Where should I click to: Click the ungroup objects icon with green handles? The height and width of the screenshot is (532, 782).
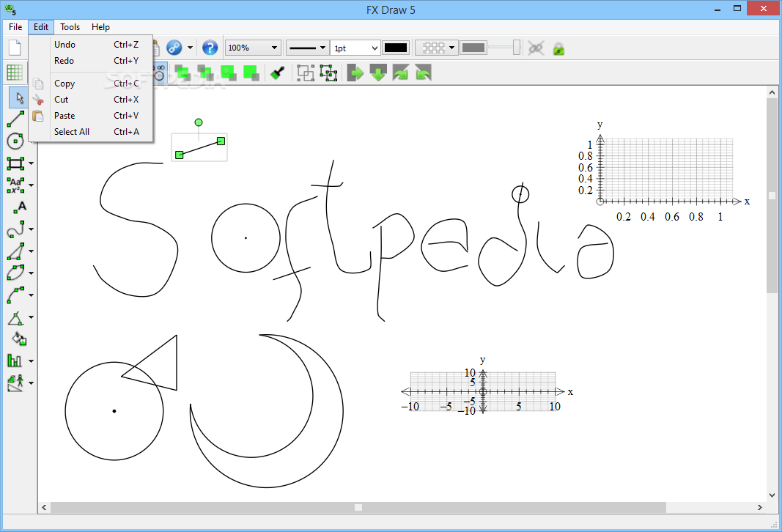tap(328, 73)
